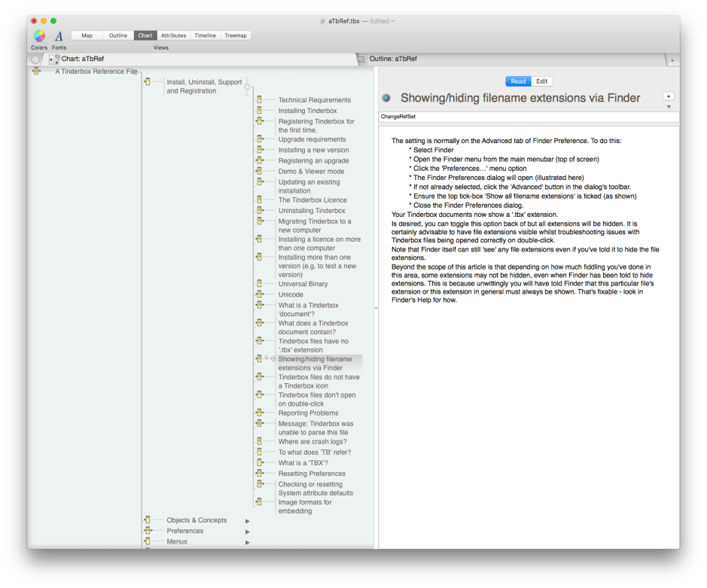707x588 pixels.
Task: Click note icon beside Technical Requirements
Action: 260,99
